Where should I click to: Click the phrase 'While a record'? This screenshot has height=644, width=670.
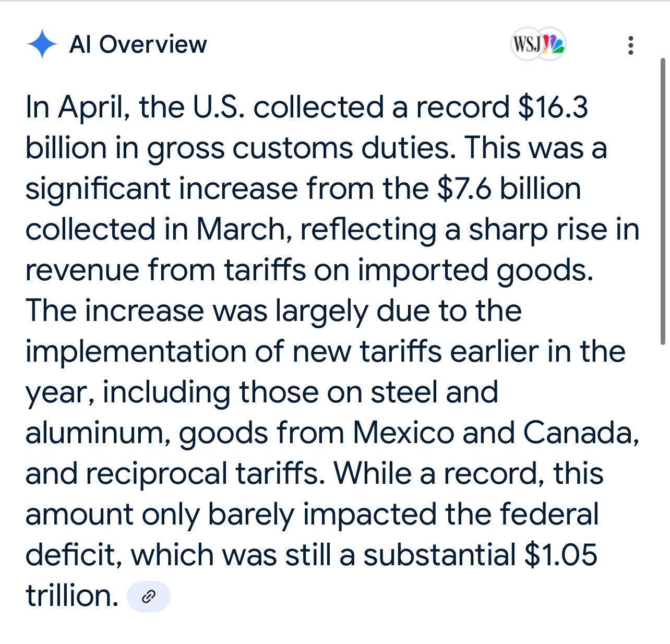tap(436, 474)
